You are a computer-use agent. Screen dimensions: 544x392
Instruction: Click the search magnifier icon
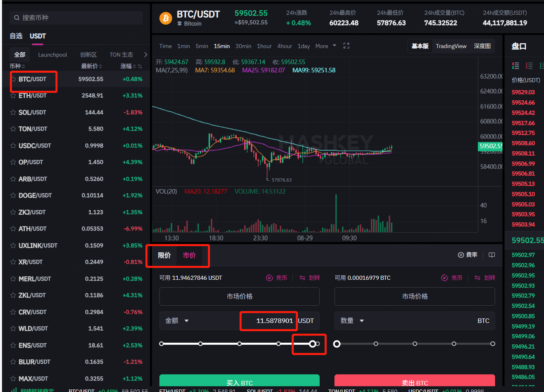coord(17,18)
